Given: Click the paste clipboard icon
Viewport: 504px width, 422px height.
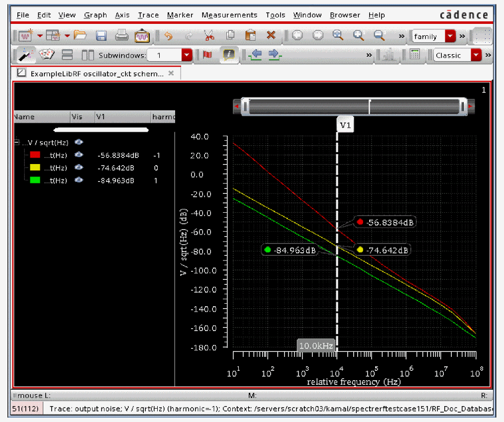Looking at the screenshot, I should pos(250,36).
